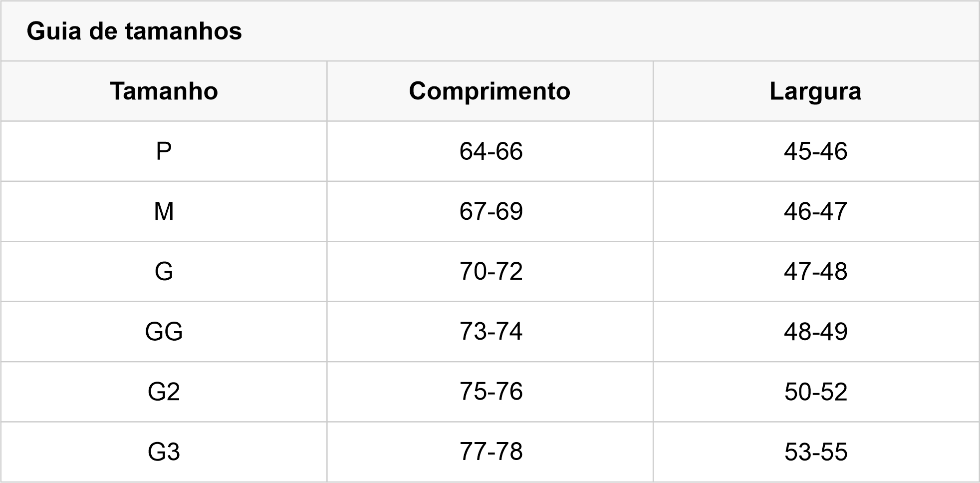
Task: Select the Largura column header
Action: click(816, 91)
